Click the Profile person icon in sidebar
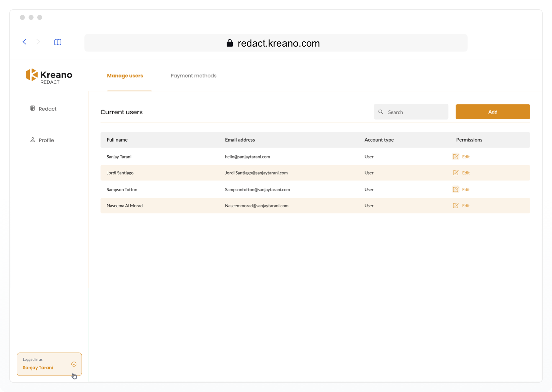This screenshot has width=552, height=392. (33, 140)
